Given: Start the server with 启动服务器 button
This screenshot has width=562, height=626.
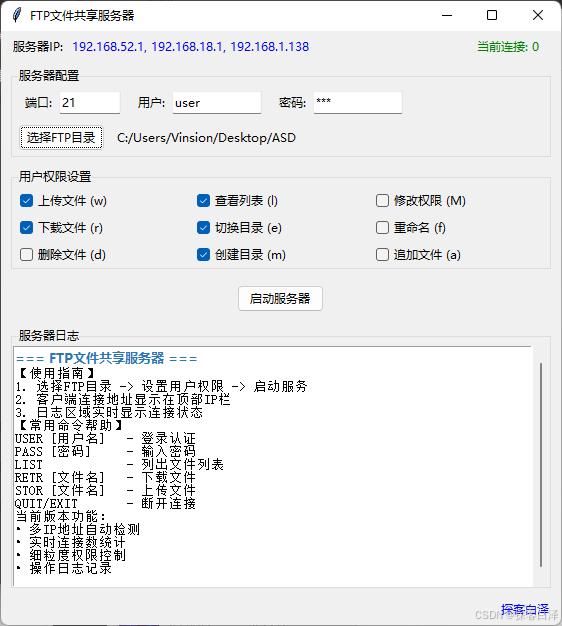Looking at the screenshot, I should click(x=280, y=299).
